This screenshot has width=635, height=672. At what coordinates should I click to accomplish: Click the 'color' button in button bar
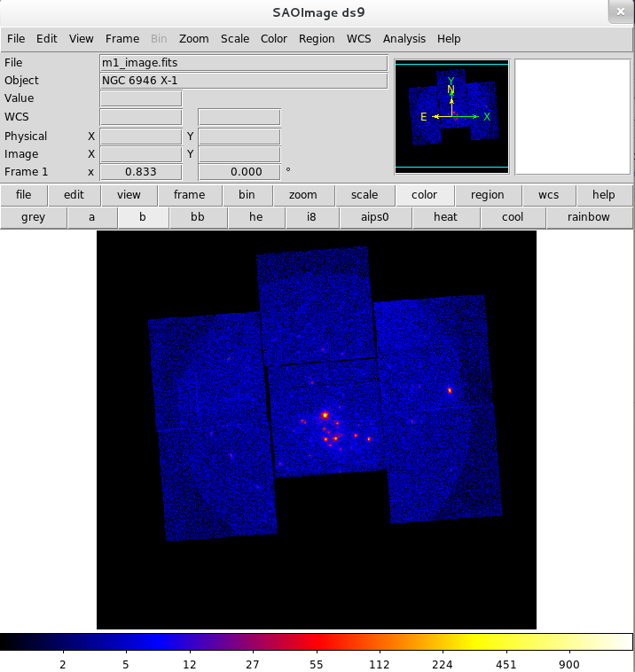[x=425, y=194]
